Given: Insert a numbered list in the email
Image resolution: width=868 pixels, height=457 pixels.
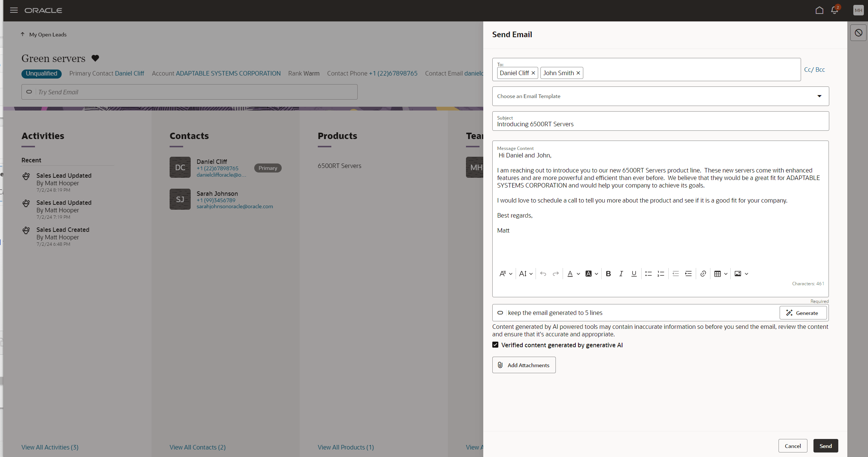Looking at the screenshot, I should pos(661,274).
